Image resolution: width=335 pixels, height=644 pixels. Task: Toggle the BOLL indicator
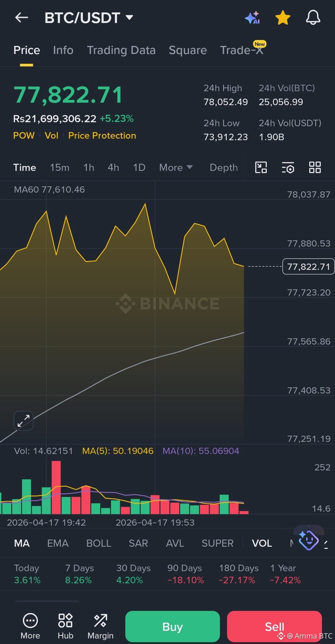99,543
